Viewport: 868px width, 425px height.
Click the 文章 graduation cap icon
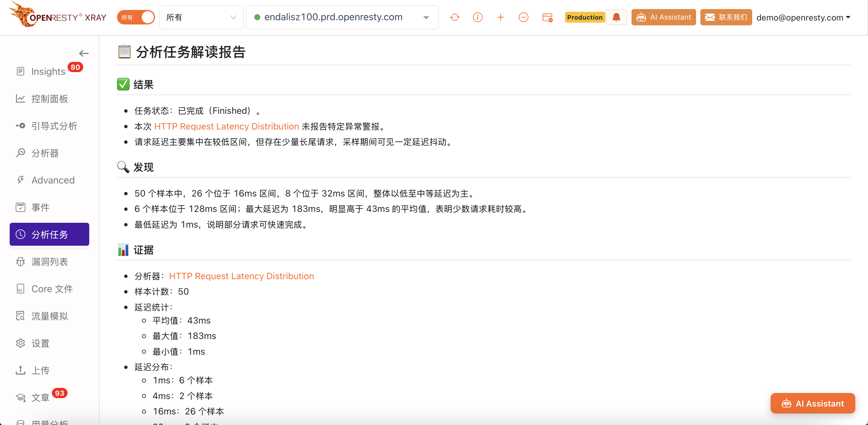(x=21, y=398)
